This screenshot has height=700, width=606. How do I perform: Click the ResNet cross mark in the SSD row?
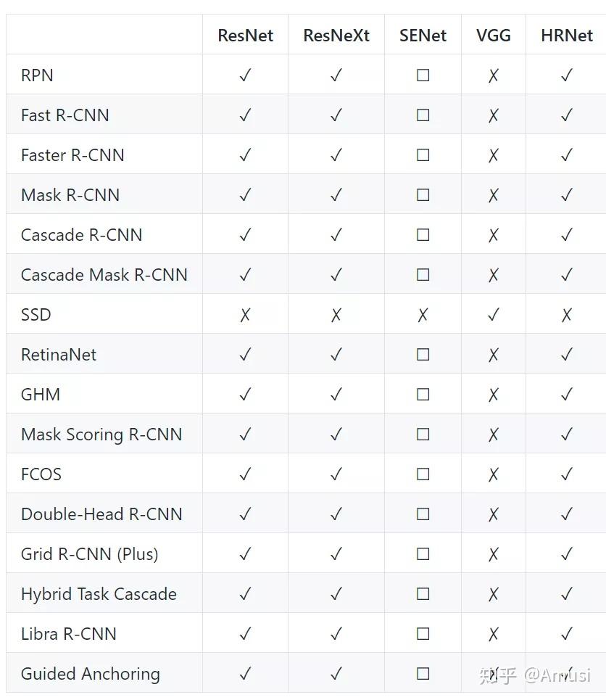pos(245,315)
